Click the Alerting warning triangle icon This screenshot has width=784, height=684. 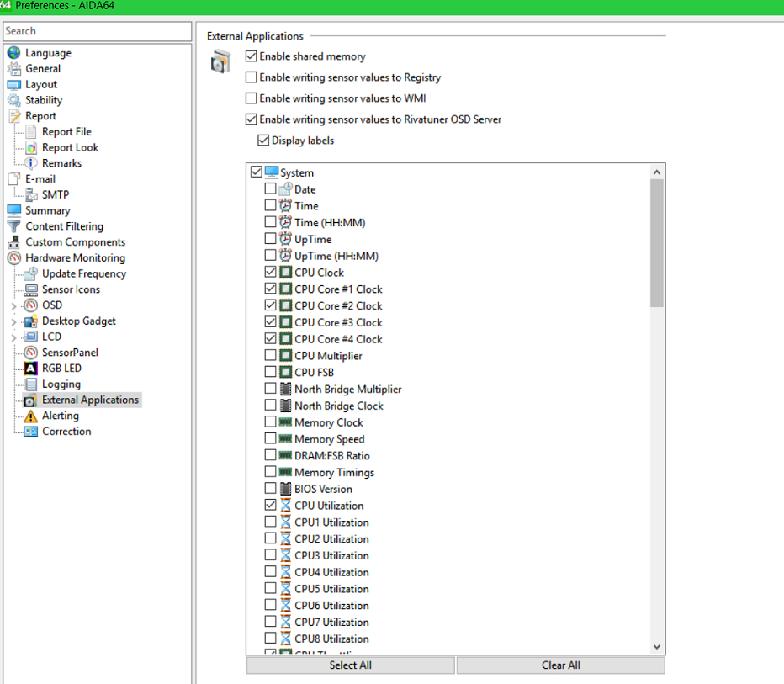[x=31, y=416]
